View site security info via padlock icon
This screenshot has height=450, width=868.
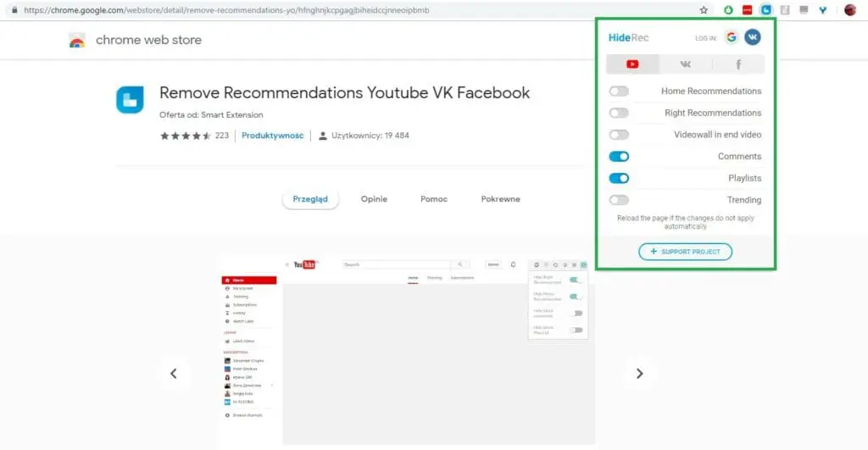pyautogui.click(x=14, y=10)
